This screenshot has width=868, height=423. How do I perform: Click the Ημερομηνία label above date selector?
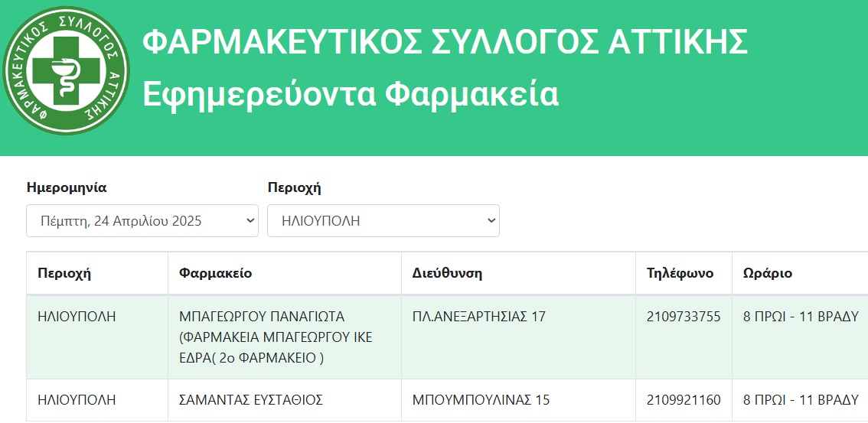tap(67, 188)
